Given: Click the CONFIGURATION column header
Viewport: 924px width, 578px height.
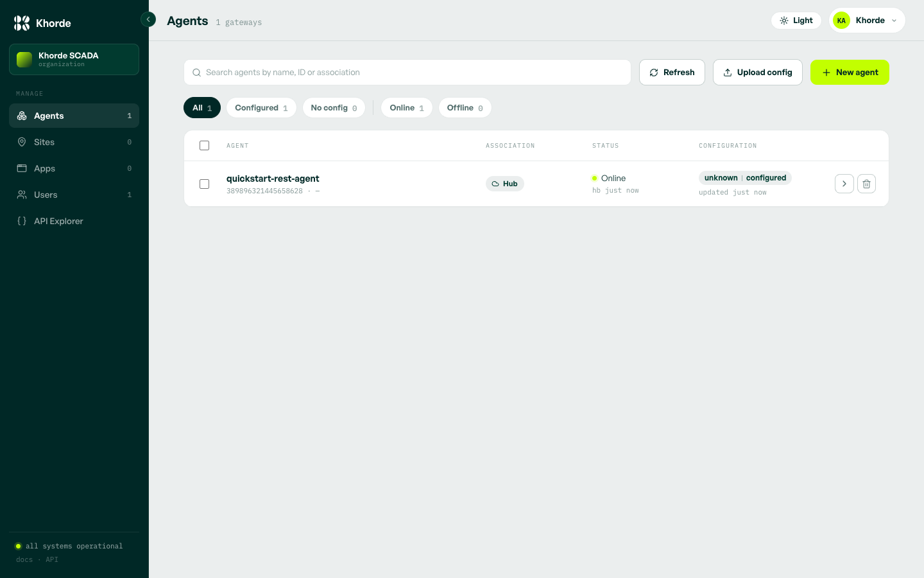Looking at the screenshot, I should coord(728,146).
